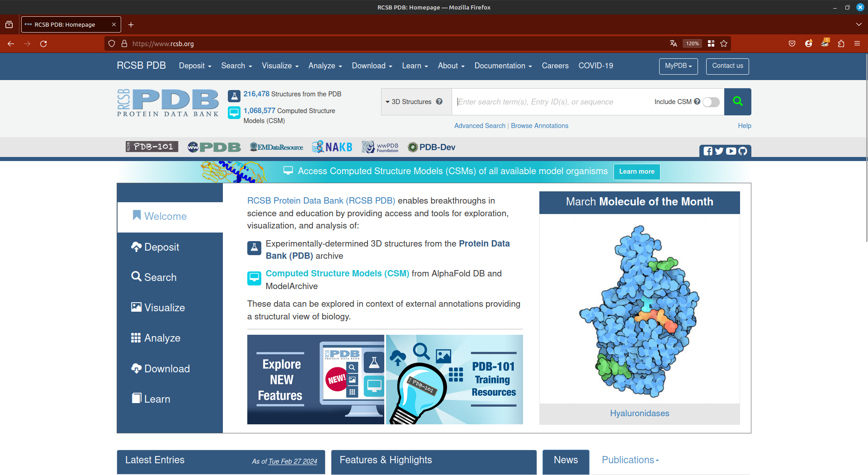
Task: Select the Welcome sidebar tab
Action: click(170, 217)
